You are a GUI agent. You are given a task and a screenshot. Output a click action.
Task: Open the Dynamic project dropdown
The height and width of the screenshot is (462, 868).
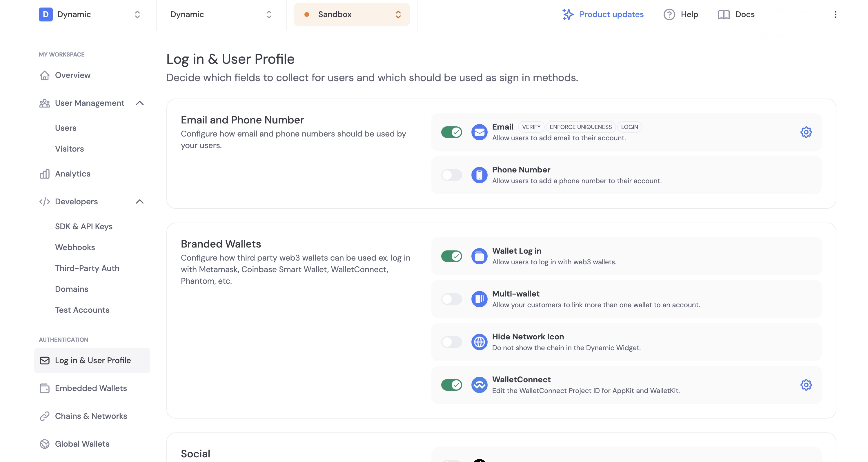tap(221, 14)
